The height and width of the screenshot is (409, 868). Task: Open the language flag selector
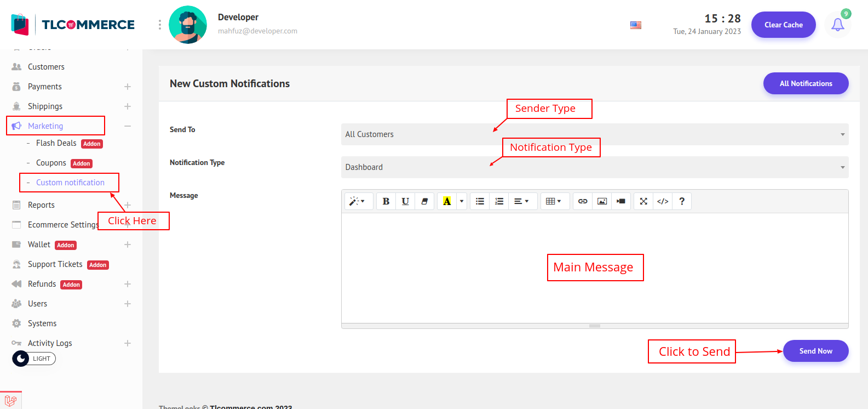pyautogui.click(x=635, y=25)
